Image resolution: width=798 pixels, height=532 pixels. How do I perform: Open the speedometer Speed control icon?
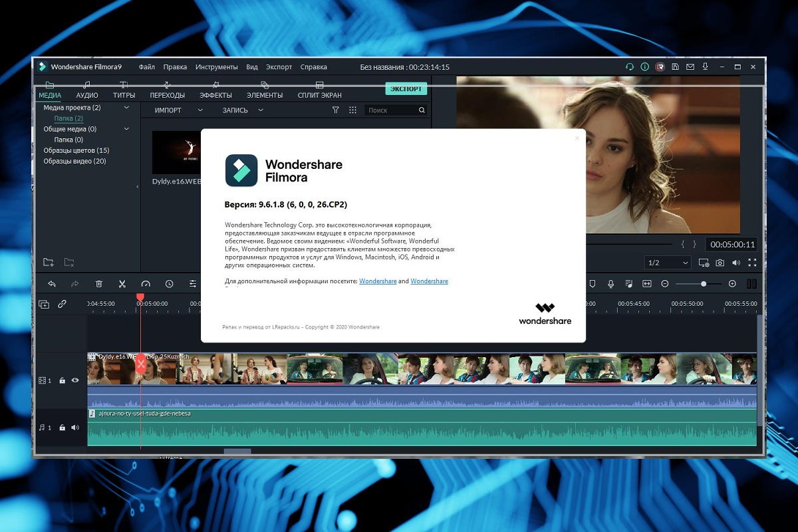click(x=146, y=284)
